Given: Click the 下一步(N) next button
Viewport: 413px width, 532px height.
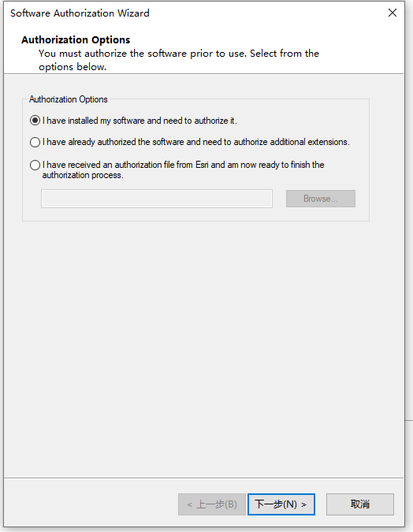Looking at the screenshot, I should click(x=281, y=504).
